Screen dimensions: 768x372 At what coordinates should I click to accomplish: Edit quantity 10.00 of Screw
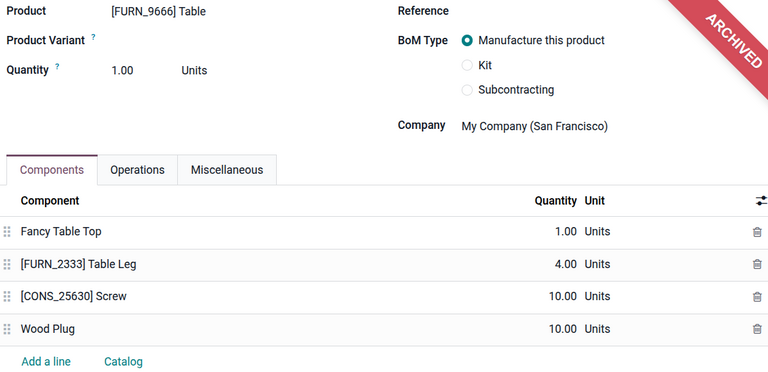pyautogui.click(x=563, y=297)
